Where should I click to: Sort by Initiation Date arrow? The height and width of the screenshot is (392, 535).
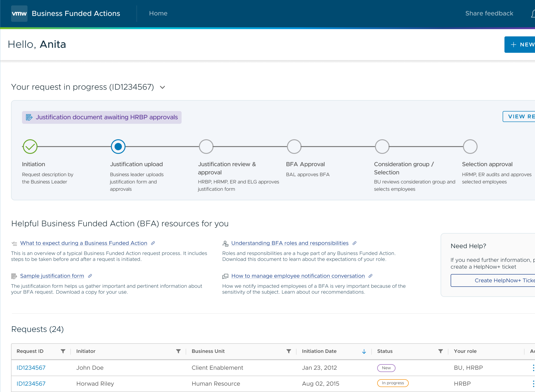click(x=364, y=351)
